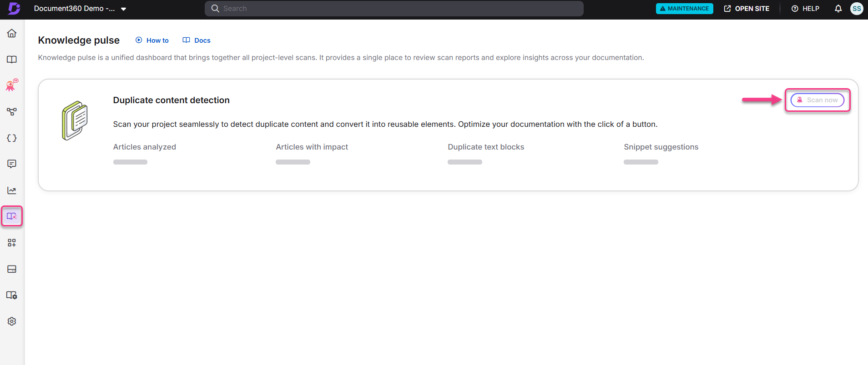This screenshot has width=868, height=365.
Task: Click the Knowledge pulse description sentence
Action: (341, 58)
